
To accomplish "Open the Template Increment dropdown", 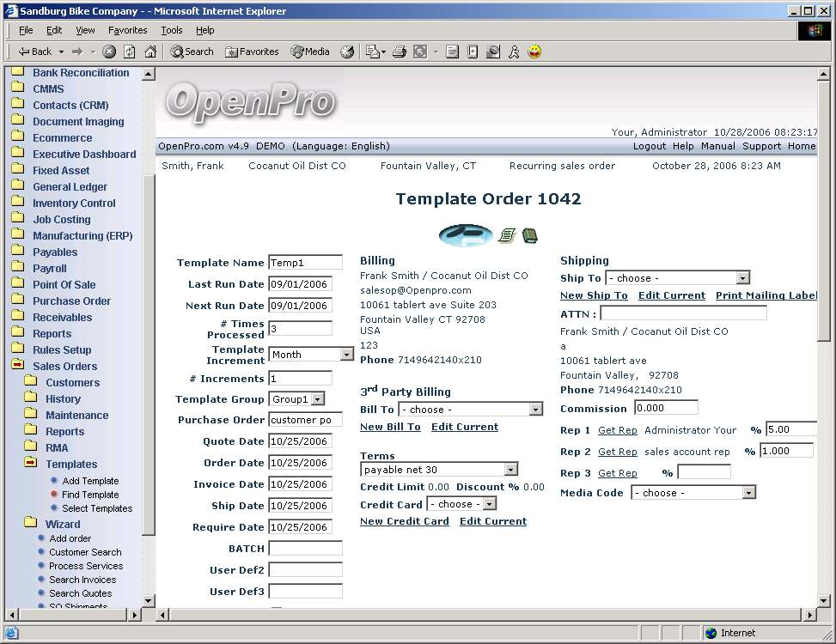I will click(x=346, y=355).
